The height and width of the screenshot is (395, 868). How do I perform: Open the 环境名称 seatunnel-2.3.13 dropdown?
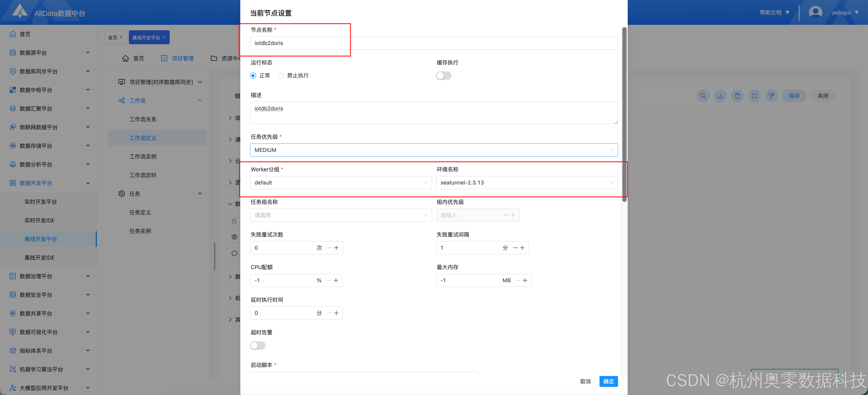pos(526,183)
